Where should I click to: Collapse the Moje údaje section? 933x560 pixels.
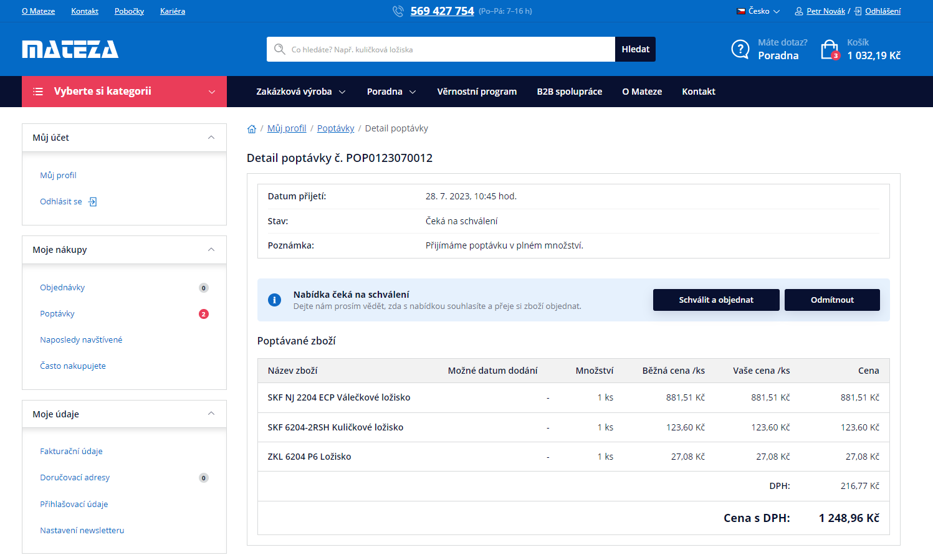tap(211, 414)
